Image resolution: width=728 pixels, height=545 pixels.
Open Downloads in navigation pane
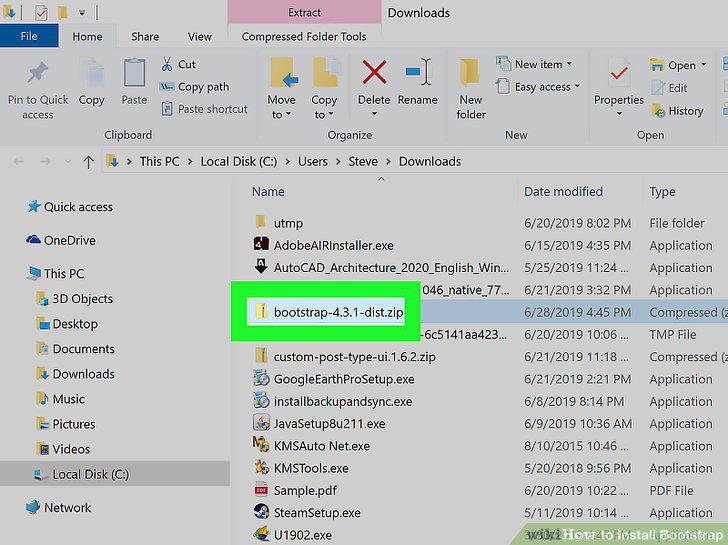coord(83,374)
